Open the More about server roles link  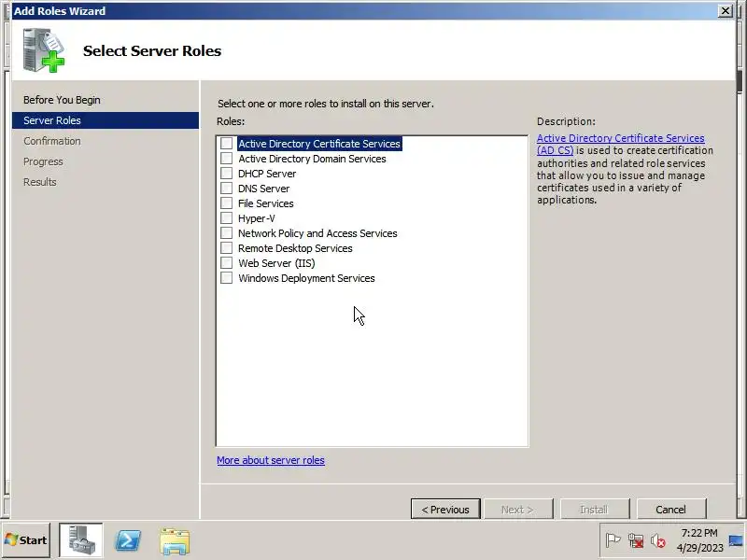click(271, 460)
